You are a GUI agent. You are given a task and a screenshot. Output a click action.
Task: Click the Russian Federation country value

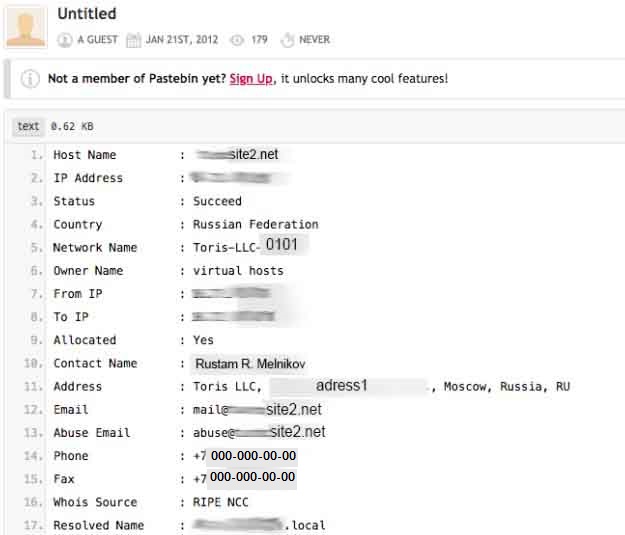pyautogui.click(x=256, y=224)
